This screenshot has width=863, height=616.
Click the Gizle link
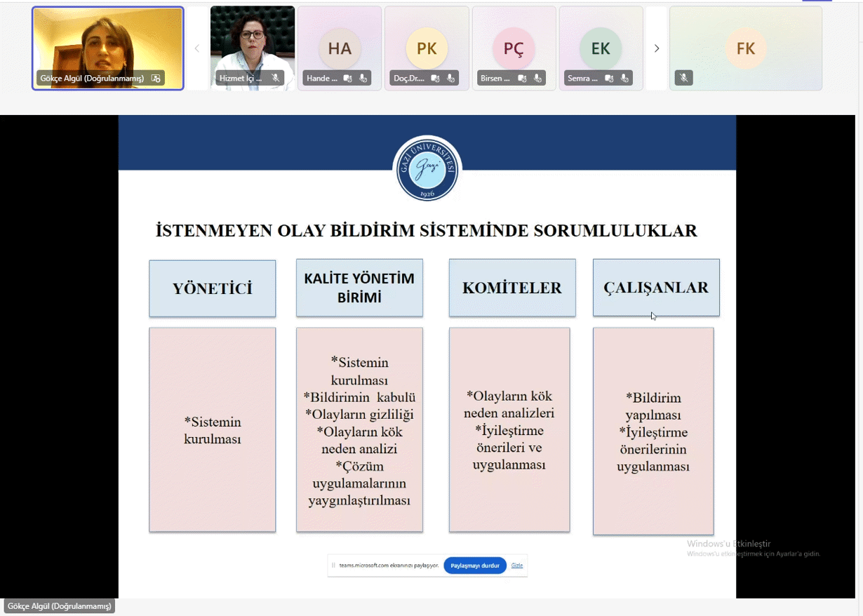[x=516, y=565]
